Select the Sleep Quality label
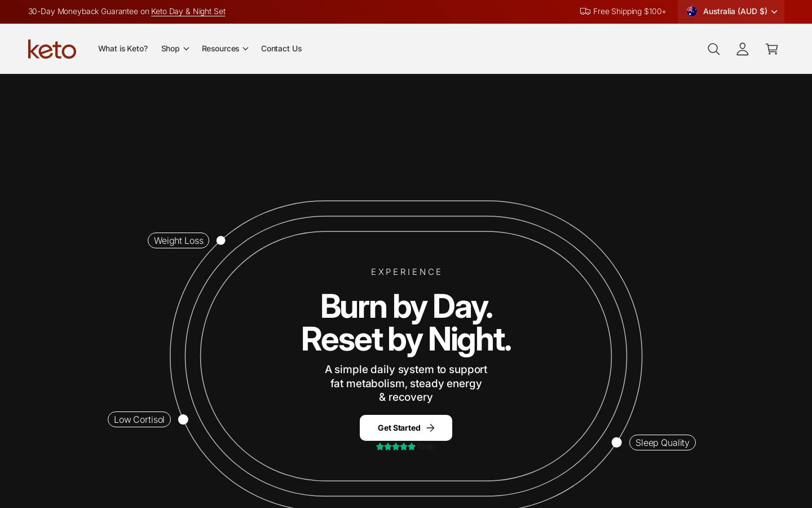The width and height of the screenshot is (812, 508). 663,443
